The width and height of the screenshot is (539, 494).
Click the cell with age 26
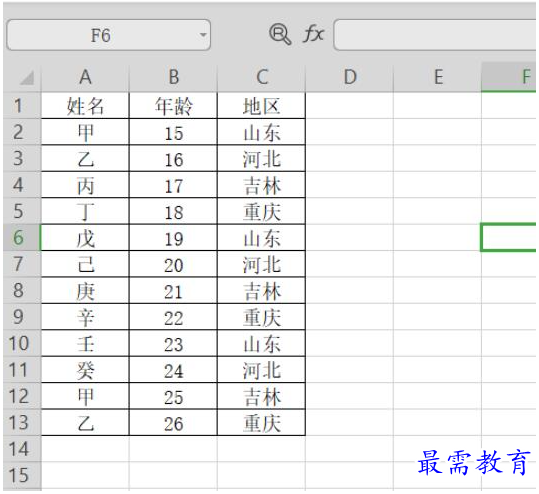173,422
